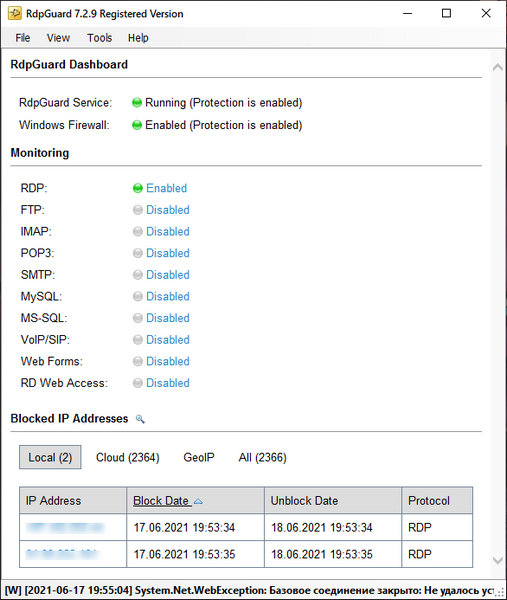Click the gray MySQL status indicator
507x600 pixels.
pyautogui.click(x=137, y=296)
